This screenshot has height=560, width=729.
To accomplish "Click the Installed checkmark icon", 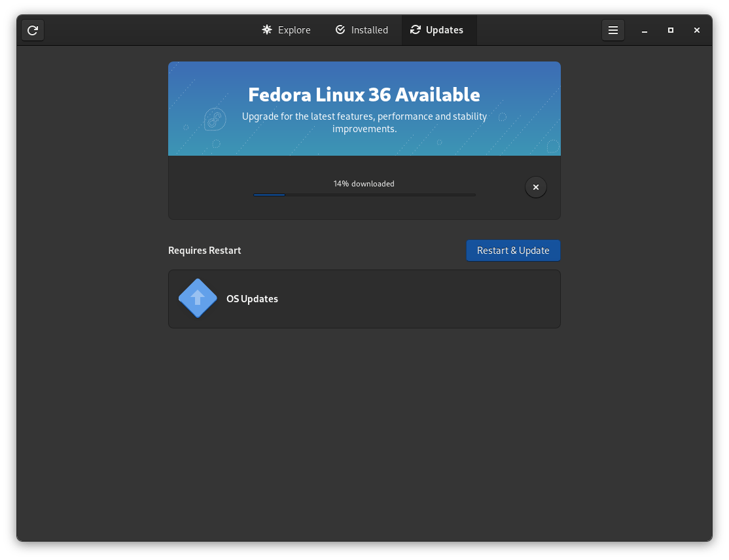I will point(340,29).
